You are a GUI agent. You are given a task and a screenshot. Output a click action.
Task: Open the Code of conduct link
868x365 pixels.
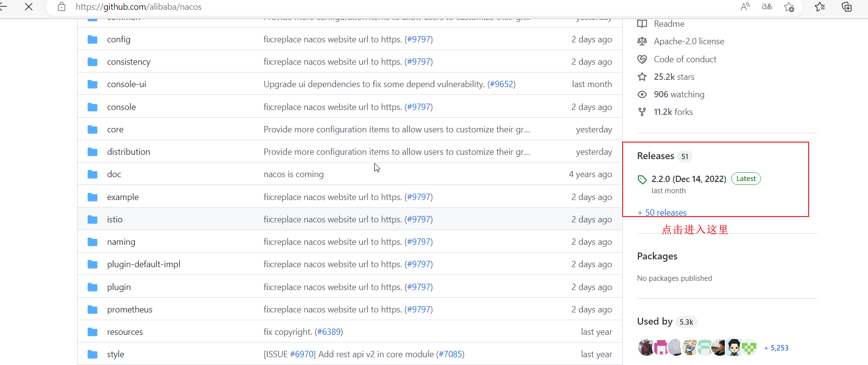pyautogui.click(x=685, y=59)
